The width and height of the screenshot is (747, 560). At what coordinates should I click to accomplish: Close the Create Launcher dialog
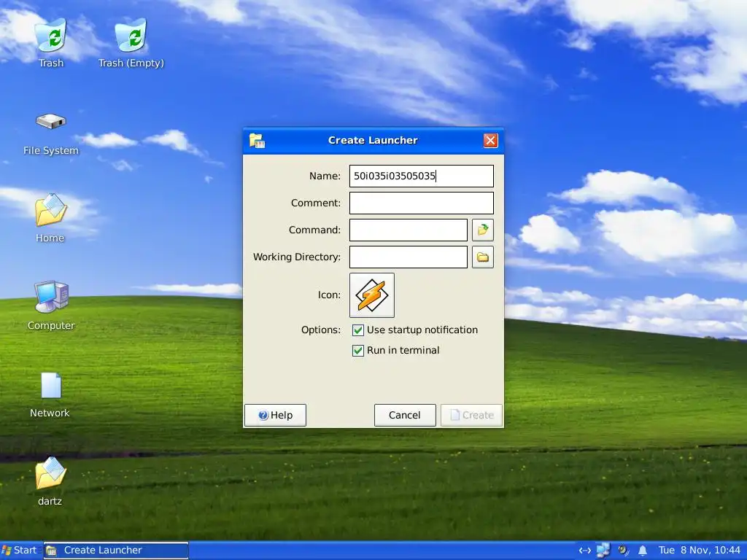(490, 141)
